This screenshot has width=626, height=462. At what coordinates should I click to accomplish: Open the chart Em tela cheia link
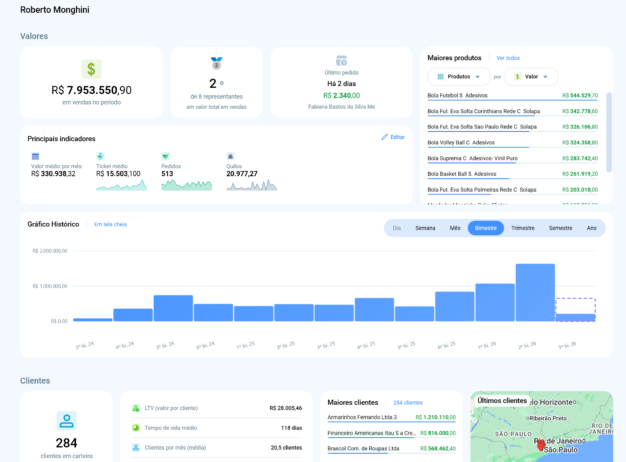(110, 224)
